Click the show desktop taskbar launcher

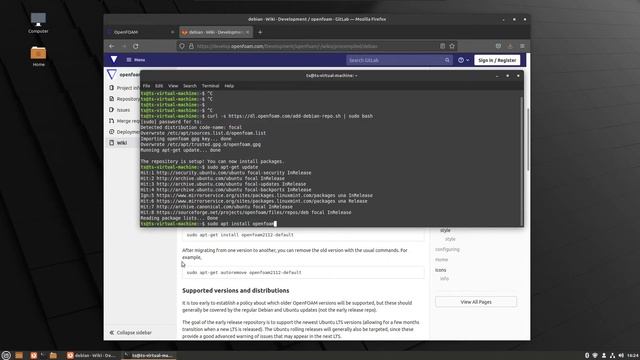(19, 356)
